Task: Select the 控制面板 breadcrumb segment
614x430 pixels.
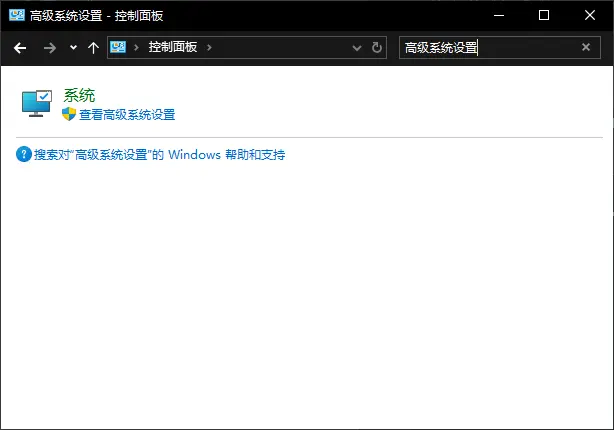Action: tap(174, 48)
